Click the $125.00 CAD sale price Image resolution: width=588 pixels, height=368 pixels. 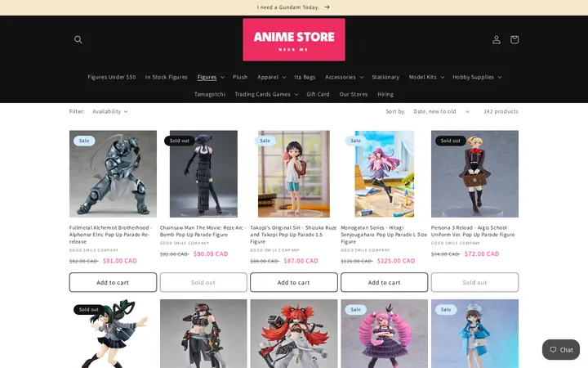(x=396, y=261)
